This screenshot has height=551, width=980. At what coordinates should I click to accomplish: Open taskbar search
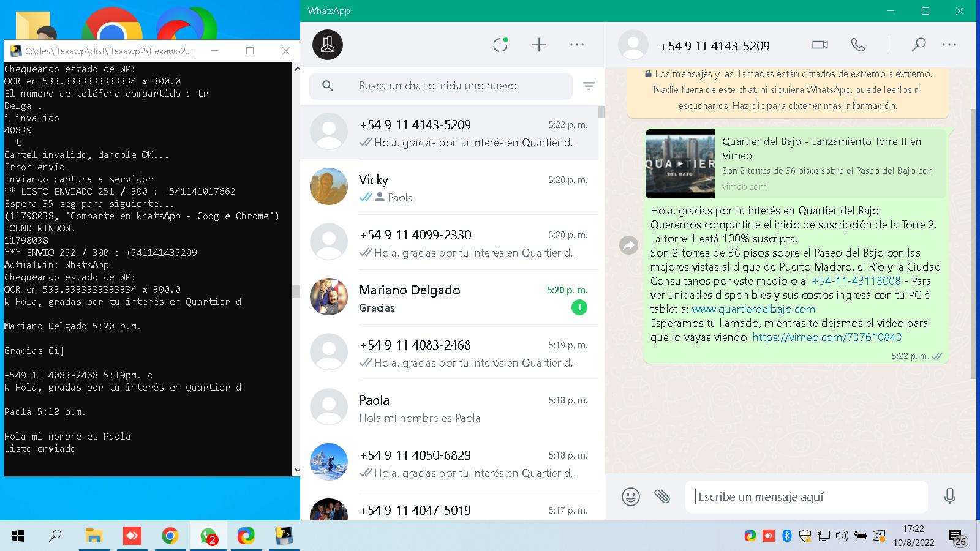pos(55,536)
